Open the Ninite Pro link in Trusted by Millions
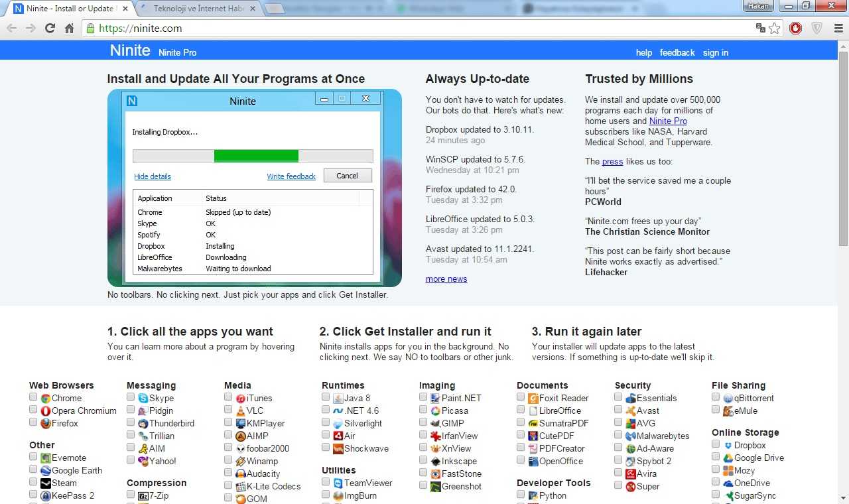This screenshot has height=504, width=849. pos(668,121)
